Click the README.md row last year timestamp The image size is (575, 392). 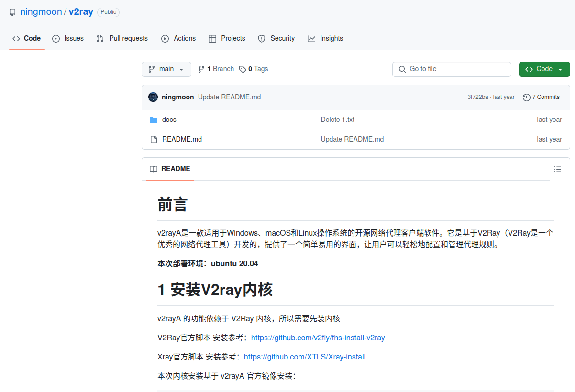point(549,139)
